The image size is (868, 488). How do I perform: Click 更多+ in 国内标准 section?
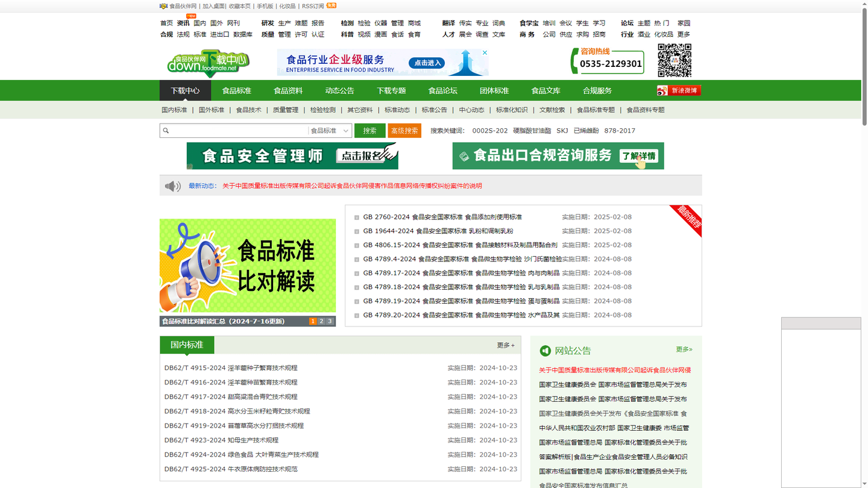(506, 345)
